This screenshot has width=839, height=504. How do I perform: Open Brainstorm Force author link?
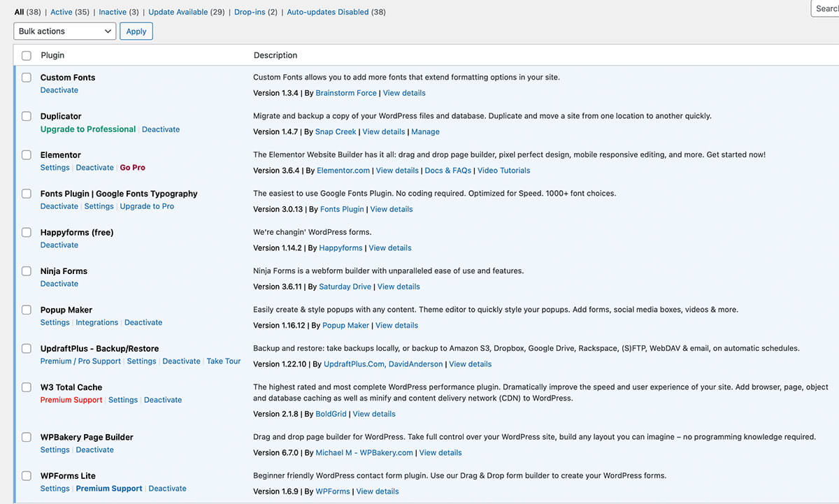tap(346, 93)
